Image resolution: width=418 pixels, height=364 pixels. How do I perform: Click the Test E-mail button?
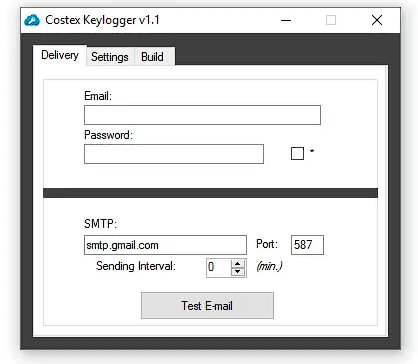pos(207,306)
